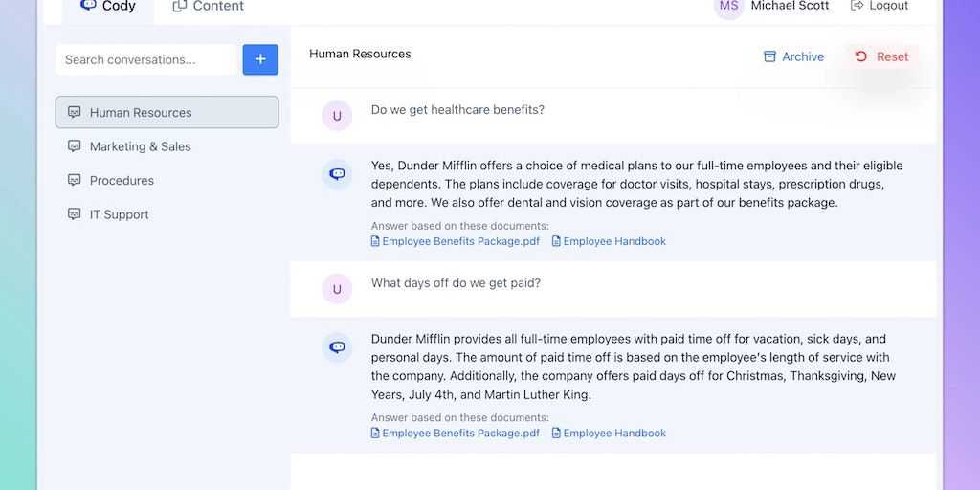Click the IT Support chat icon

click(x=75, y=214)
